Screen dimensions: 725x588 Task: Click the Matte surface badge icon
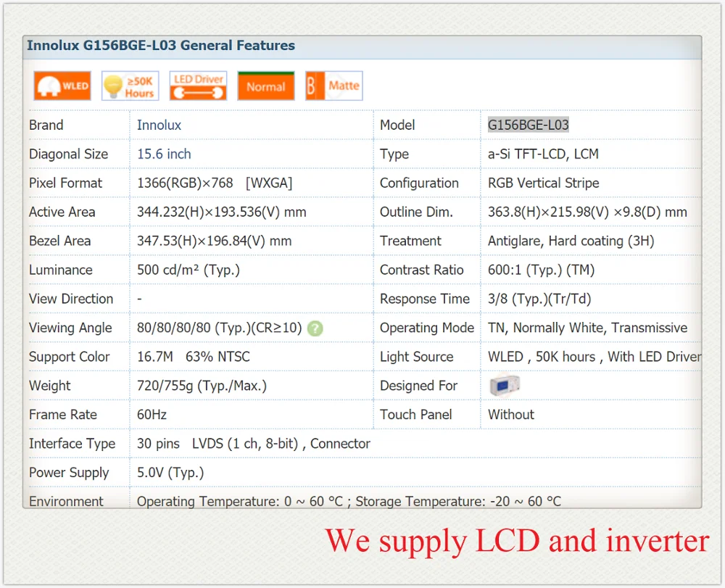333,86
